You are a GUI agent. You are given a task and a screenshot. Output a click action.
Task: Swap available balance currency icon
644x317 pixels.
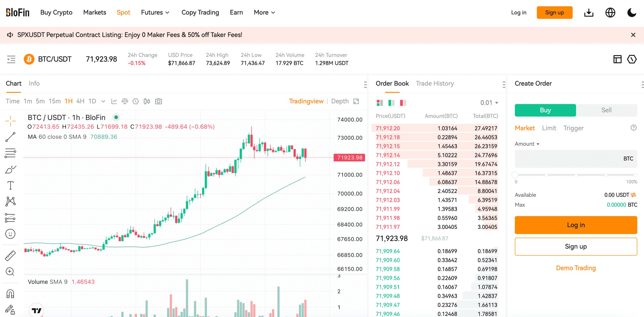[x=634, y=195]
